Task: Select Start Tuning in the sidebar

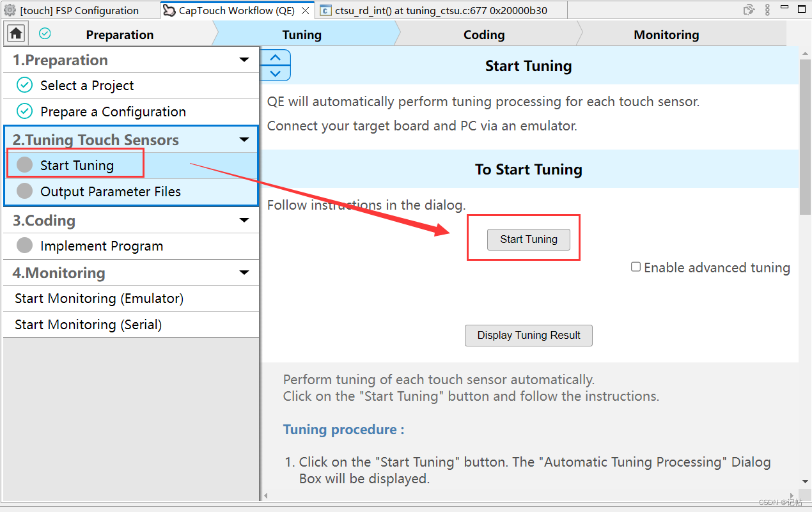Action: point(131,166)
